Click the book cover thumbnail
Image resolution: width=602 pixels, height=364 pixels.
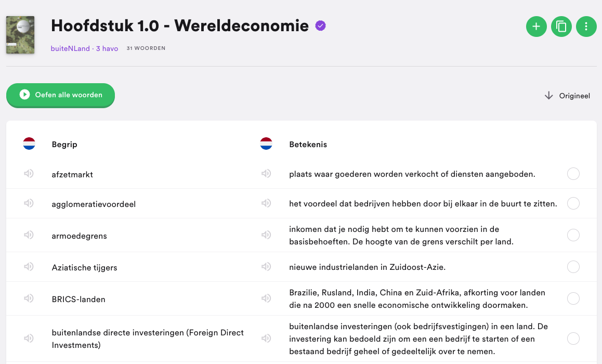[20, 34]
